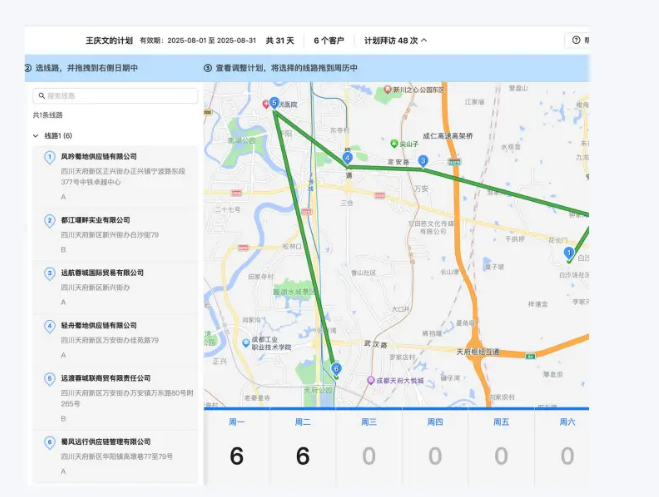Select the 周三 calendar column

[x=368, y=444]
